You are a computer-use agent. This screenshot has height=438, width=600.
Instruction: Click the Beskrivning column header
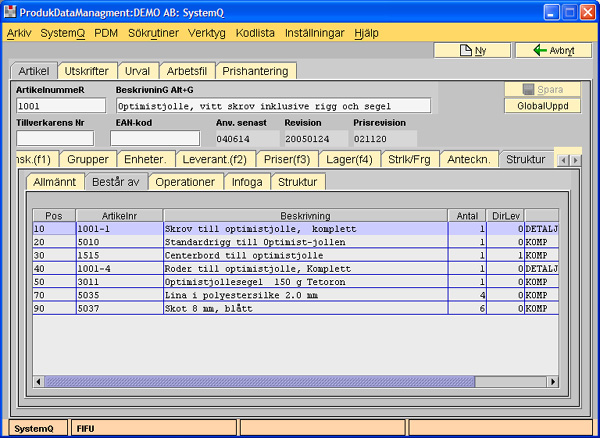(305, 216)
